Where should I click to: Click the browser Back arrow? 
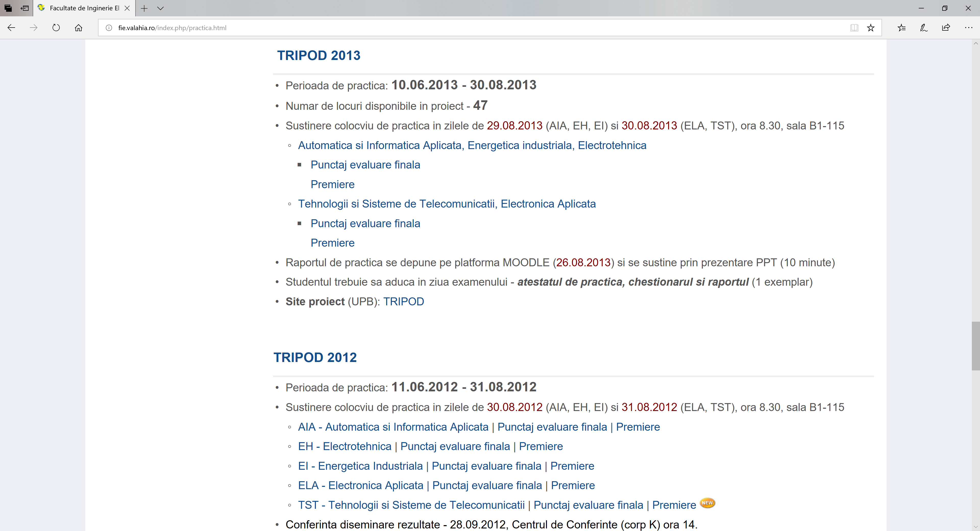(11, 27)
